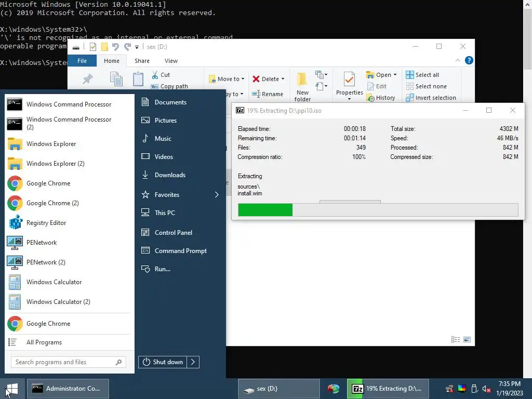The width and height of the screenshot is (532, 399).
Task: Create a New folder
Action: pos(302,87)
